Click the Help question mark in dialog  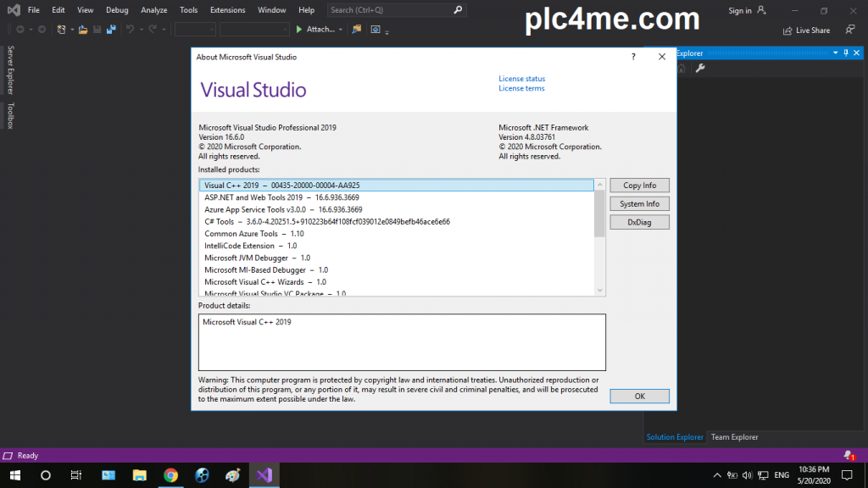(633, 57)
